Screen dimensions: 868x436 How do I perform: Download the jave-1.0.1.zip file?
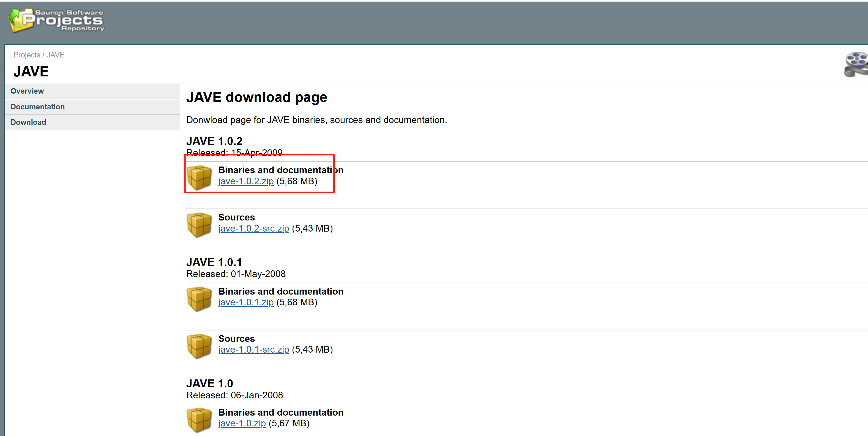(x=246, y=302)
